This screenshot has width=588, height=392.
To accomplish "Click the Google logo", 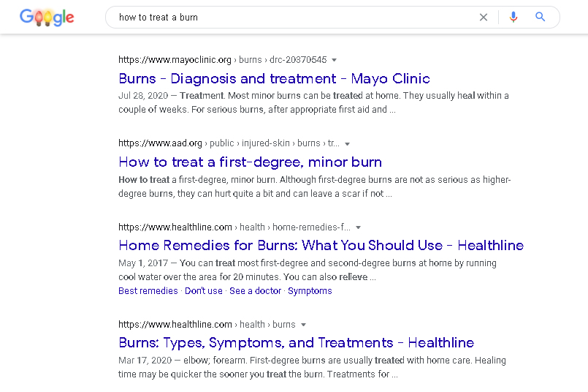I will pyautogui.click(x=47, y=18).
